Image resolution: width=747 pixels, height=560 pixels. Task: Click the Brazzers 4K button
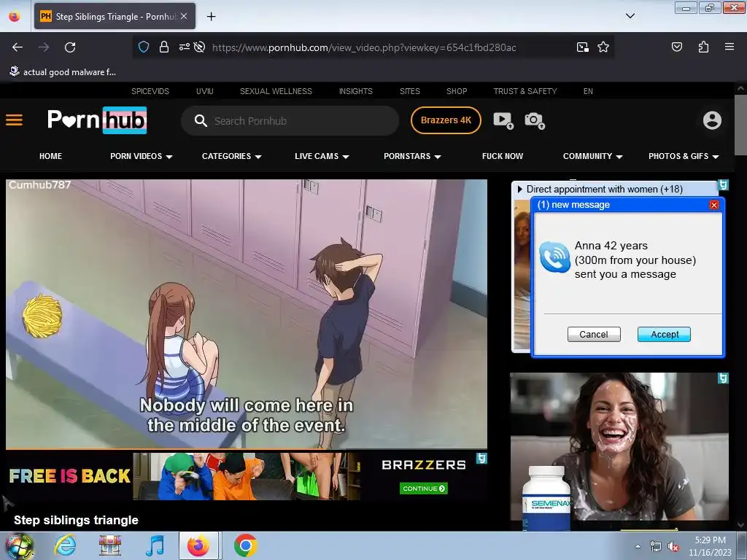(446, 120)
